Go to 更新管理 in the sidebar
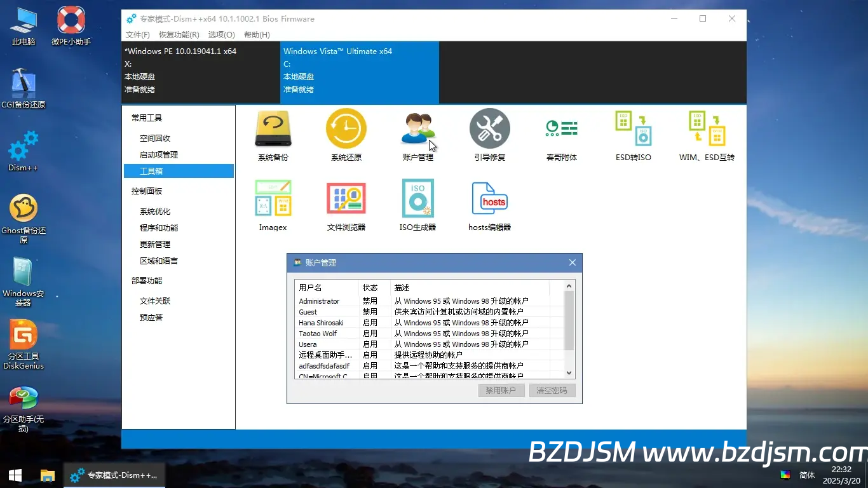Image resolution: width=868 pixels, height=488 pixels. [x=155, y=245]
